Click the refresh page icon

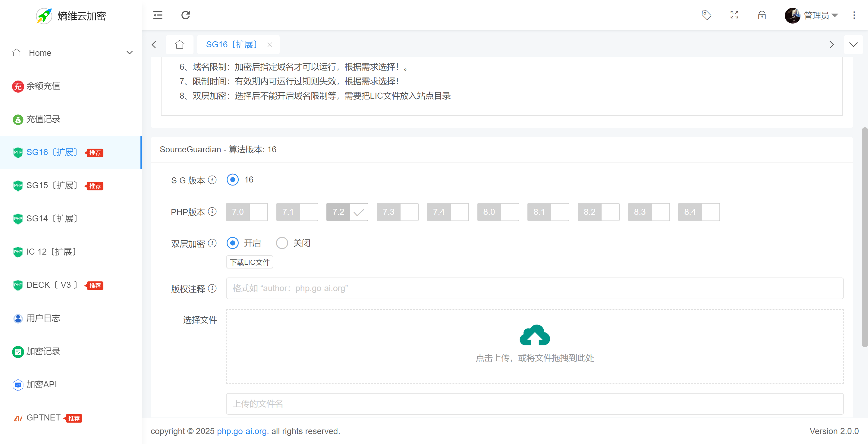tap(186, 15)
